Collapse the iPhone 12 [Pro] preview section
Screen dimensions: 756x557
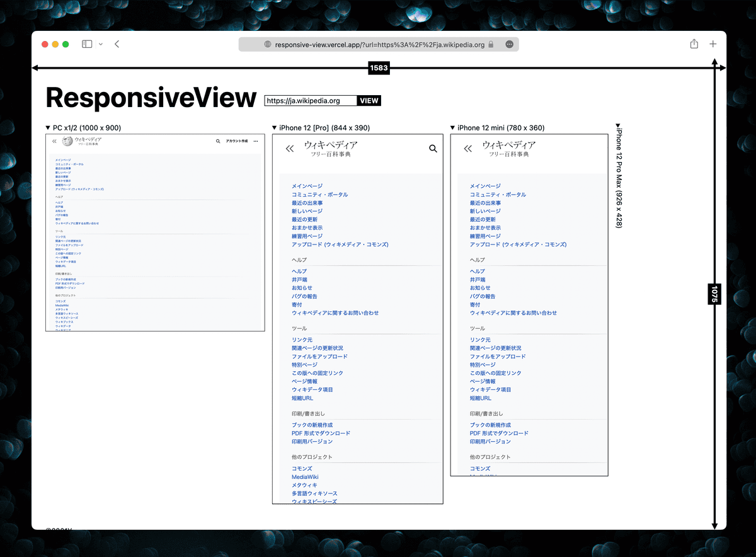click(x=273, y=127)
